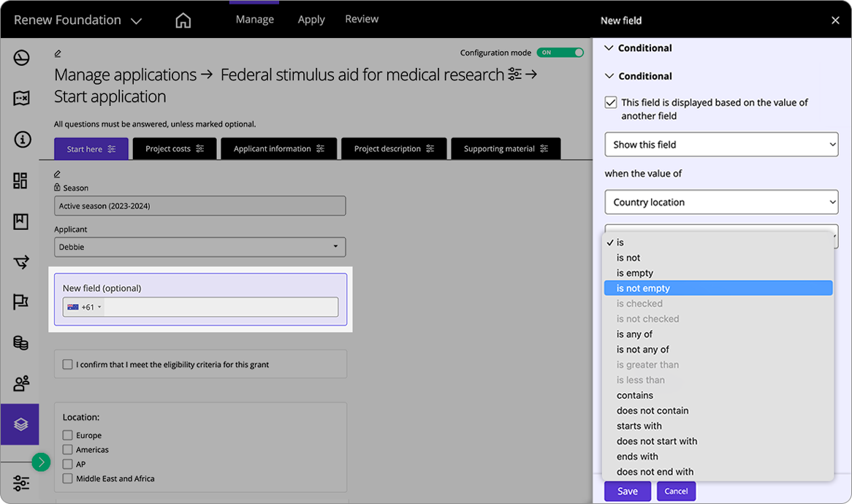This screenshot has width=852, height=504.
Task: Click the Cancel button
Action: [676, 492]
